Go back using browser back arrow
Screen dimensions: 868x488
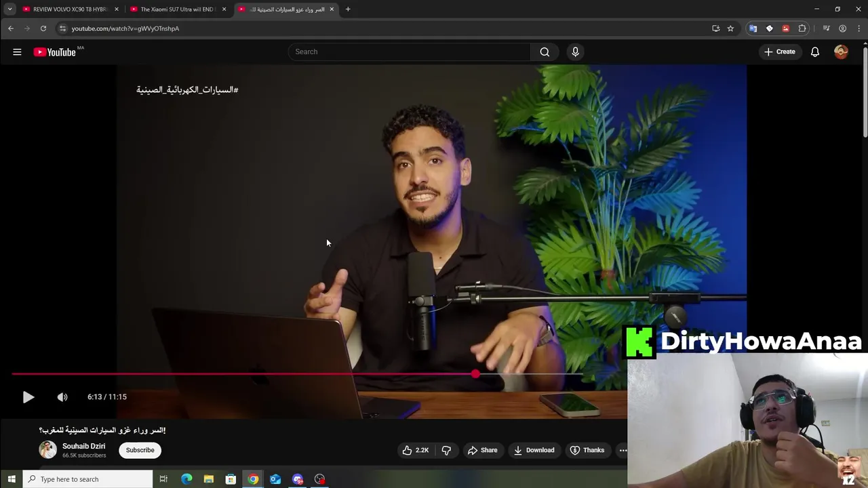(x=11, y=28)
